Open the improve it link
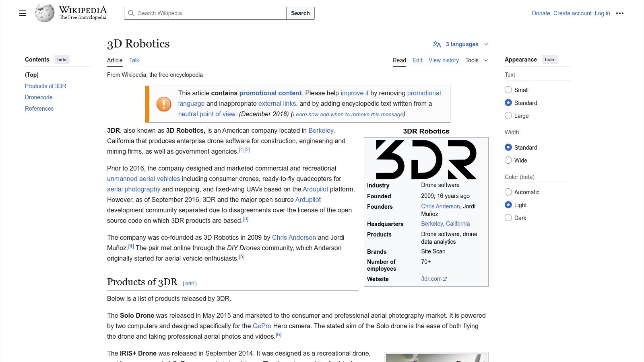This screenshot has height=362, width=644. pyautogui.click(x=355, y=93)
